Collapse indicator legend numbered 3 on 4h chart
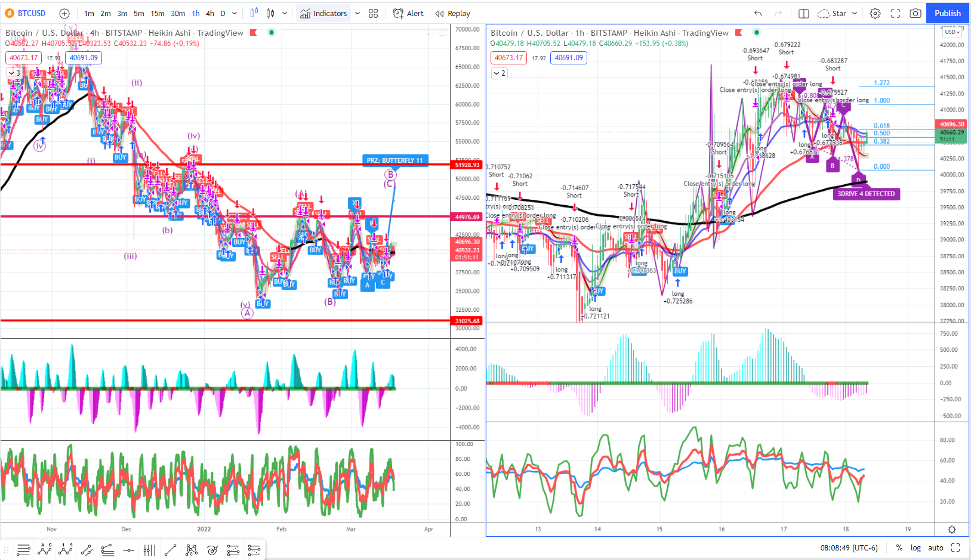This screenshot has width=971, height=560. point(14,73)
